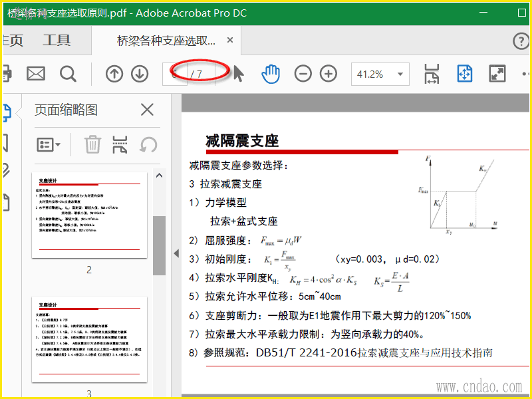Click the DB51/T 2241-2016 reference text

[x=340, y=352]
